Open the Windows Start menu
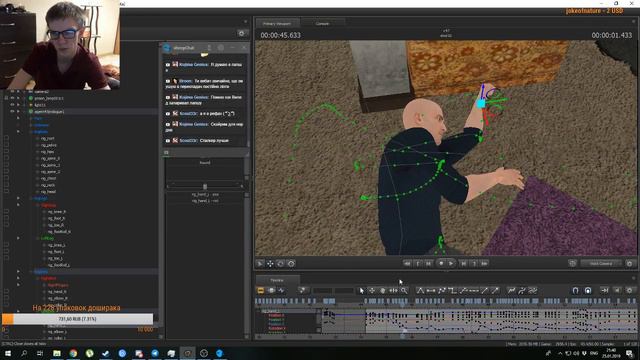 (x=7, y=353)
